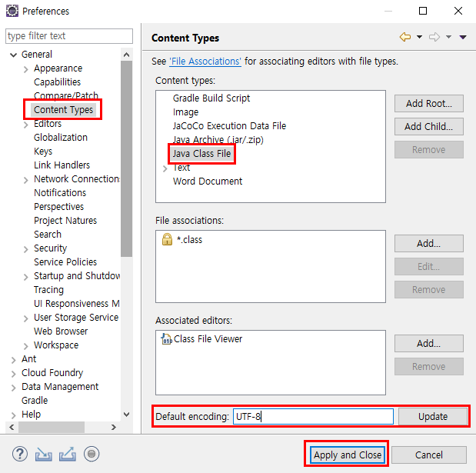Expand the Ant preferences node
Viewport: 476px width, 473px height.
pos(13,360)
